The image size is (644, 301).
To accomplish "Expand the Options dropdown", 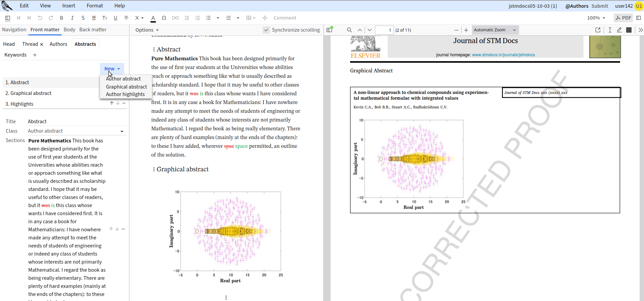I will pyautogui.click(x=147, y=30).
